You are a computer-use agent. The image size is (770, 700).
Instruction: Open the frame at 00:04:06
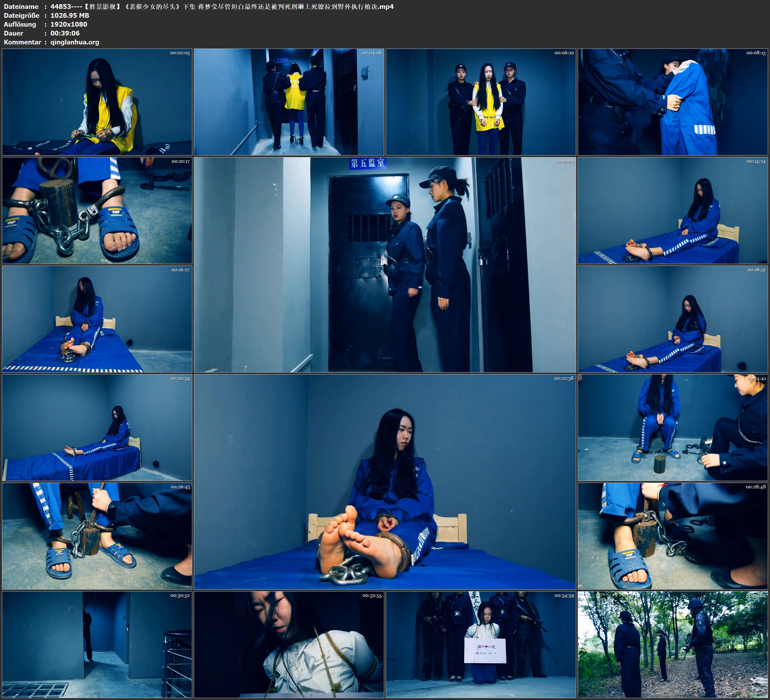[x=289, y=102]
